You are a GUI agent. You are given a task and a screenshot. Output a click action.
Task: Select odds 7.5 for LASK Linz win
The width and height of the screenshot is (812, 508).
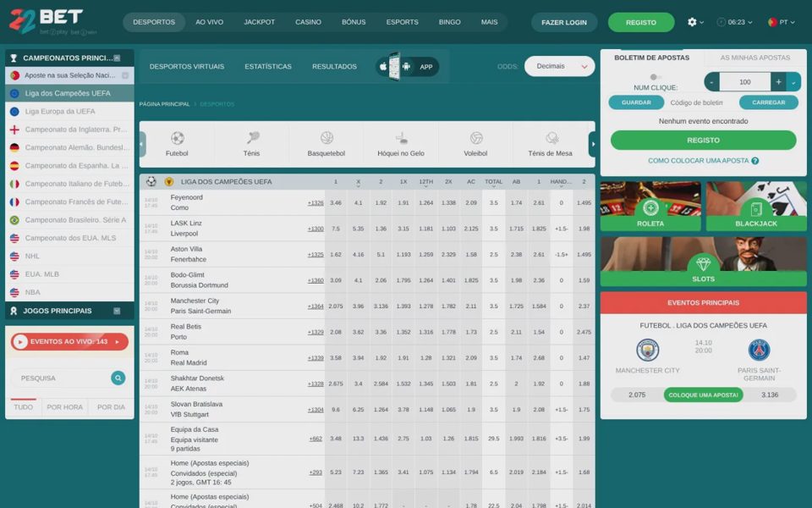tap(336, 229)
